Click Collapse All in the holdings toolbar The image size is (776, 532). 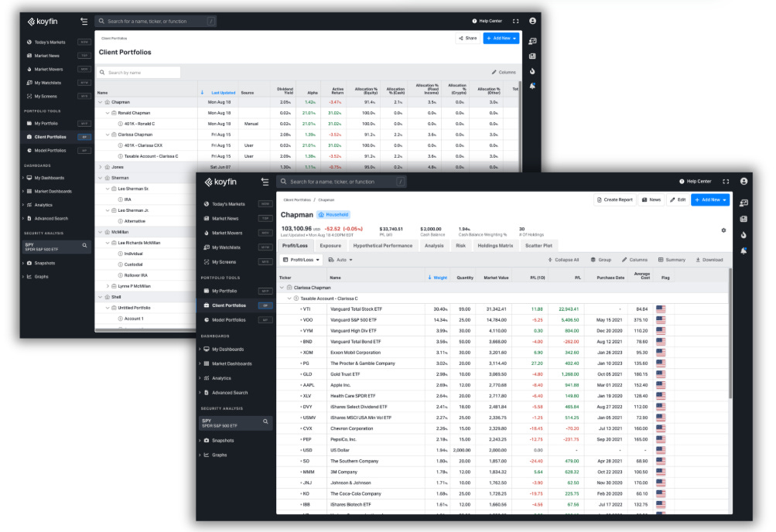563,260
